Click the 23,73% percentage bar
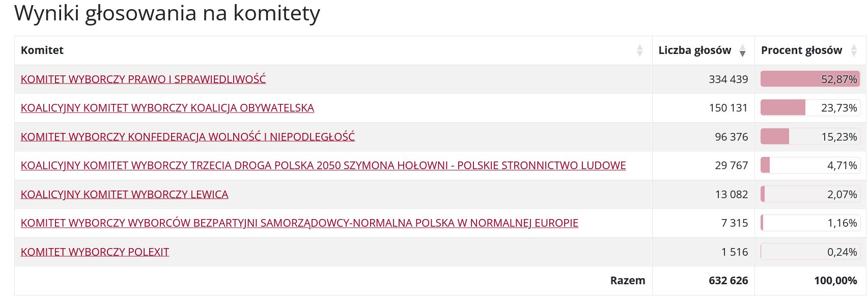Viewport: 868px width, 298px height. [810, 108]
